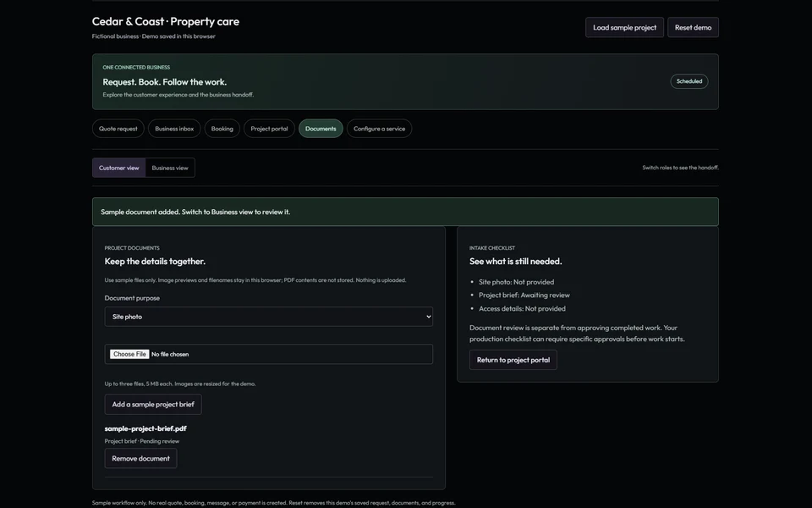Open the Quote request tab
The width and height of the screenshot is (812, 508).
point(118,129)
